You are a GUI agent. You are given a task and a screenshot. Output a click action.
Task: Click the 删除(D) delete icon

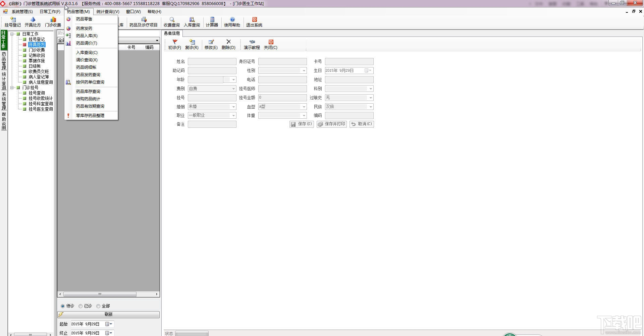tap(228, 45)
